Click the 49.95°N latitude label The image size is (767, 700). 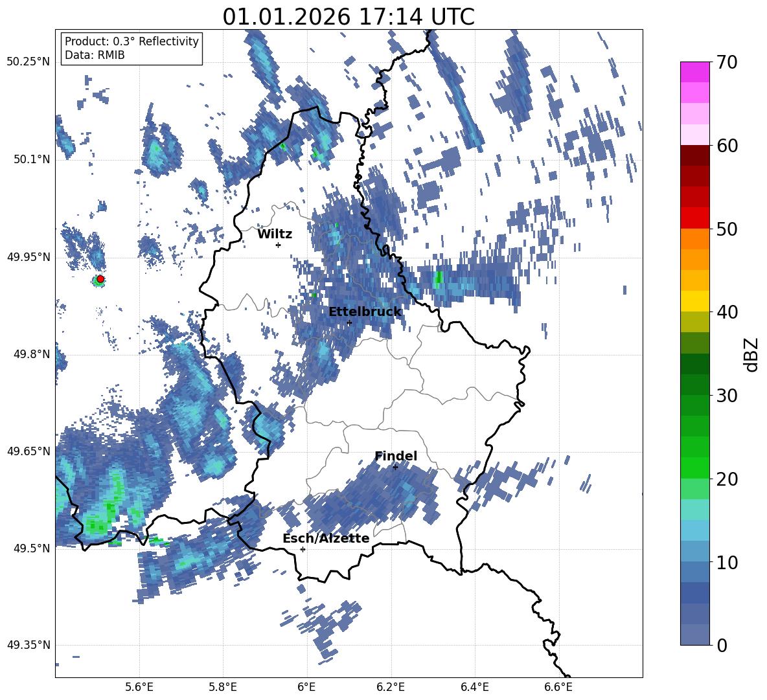point(29,257)
